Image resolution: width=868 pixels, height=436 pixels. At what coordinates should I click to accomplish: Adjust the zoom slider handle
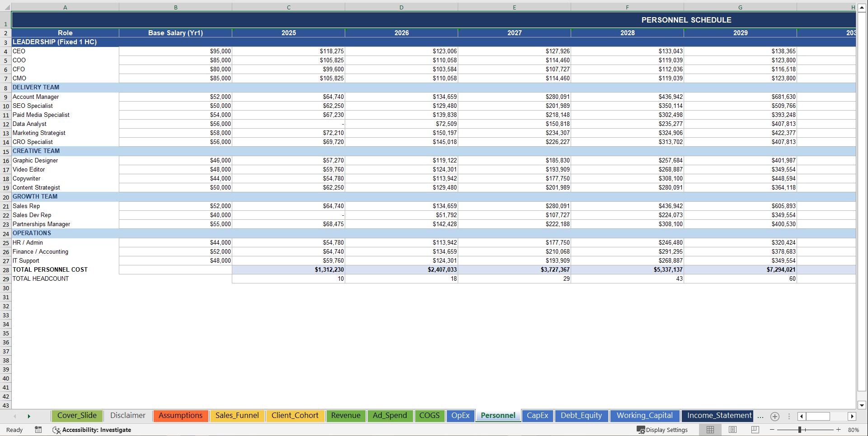pos(800,430)
